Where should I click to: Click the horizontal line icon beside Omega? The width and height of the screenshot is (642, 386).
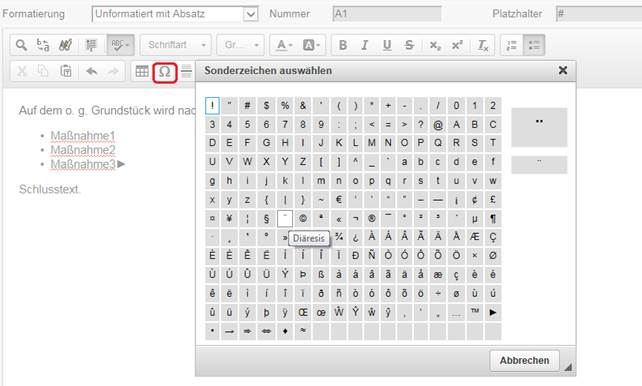(x=186, y=72)
